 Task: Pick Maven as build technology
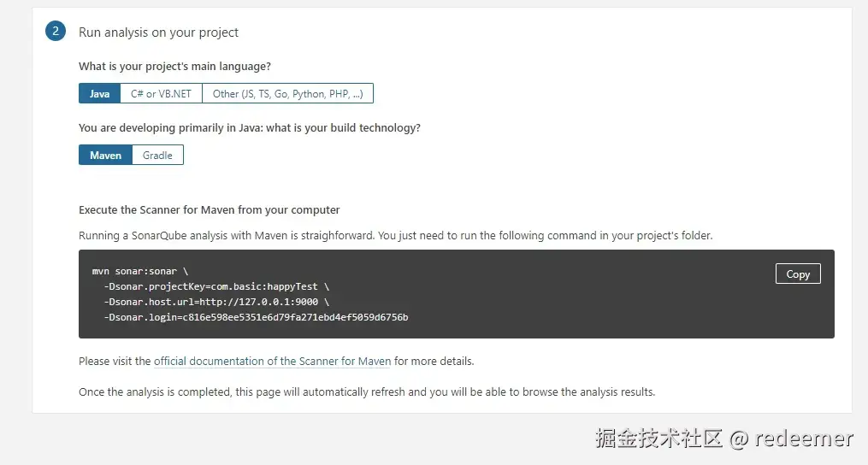[x=105, y=156]
